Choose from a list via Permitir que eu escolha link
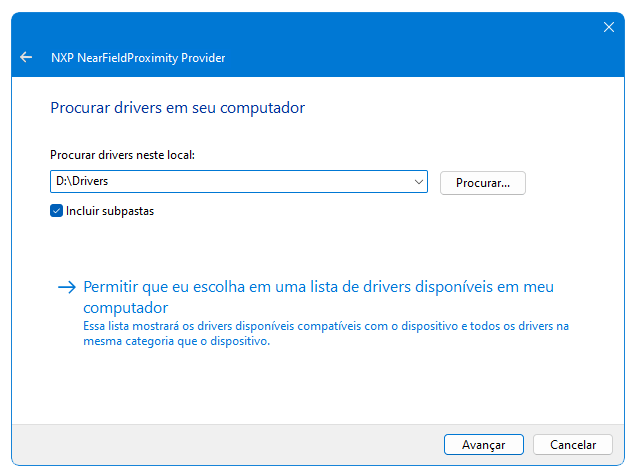635x475 pixels. click(318, 297)
